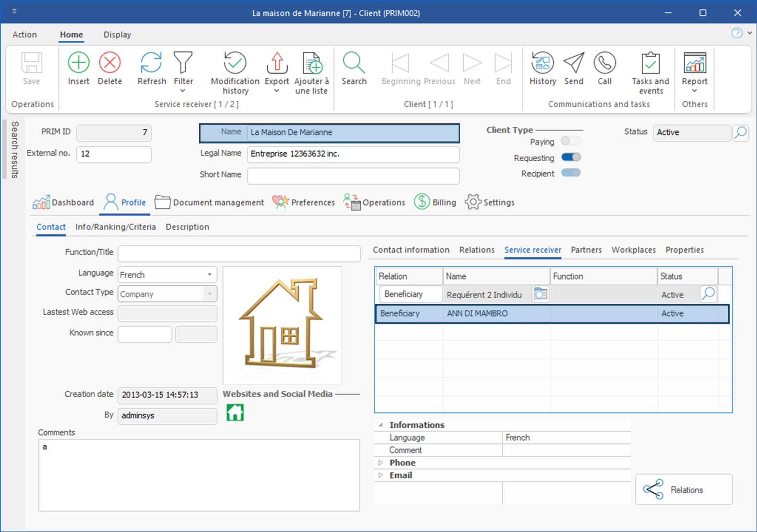Screen dimensions: 757x532
Task: Open the Info/Ranking/Criteria subtab
Action: point(116,227)
